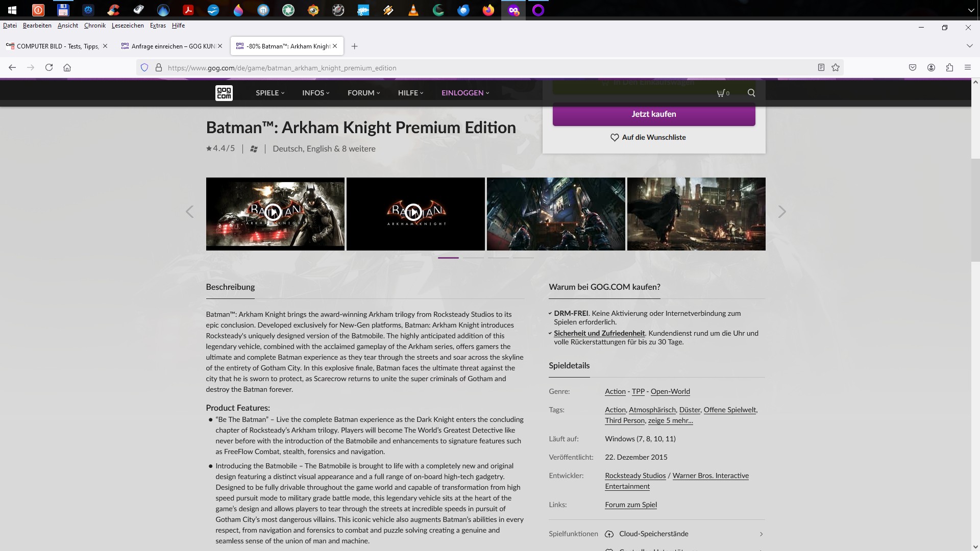The image size is (980, 551).
Task: Open the Adobe Acrobat taskbar icon
Action: (x=188, y=10)
